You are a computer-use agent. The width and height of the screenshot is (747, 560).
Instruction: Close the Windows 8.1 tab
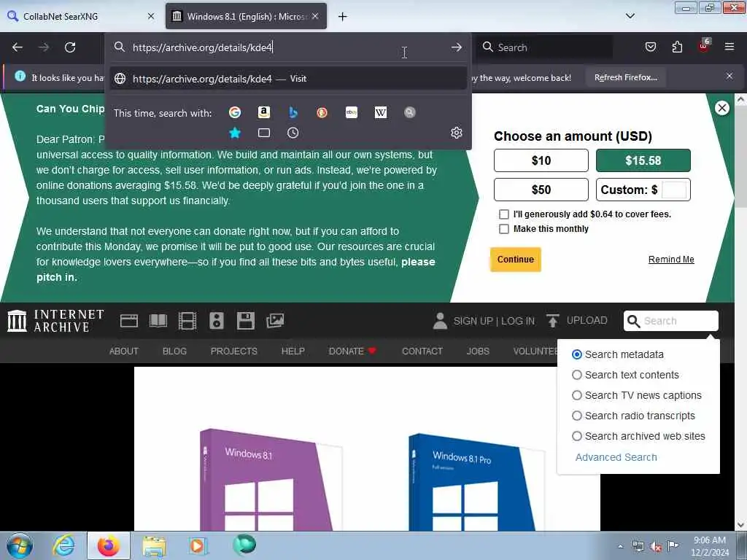(x=315, y=16)
